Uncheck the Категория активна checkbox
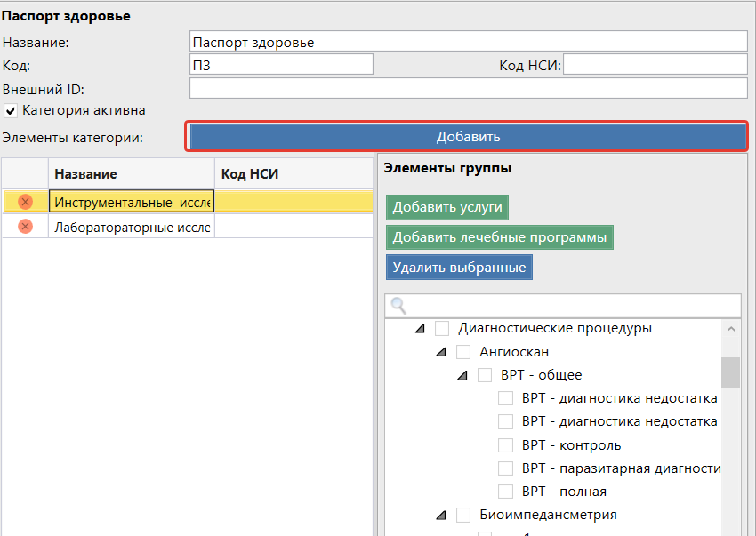The image size is (756, 536). [11, 111]
